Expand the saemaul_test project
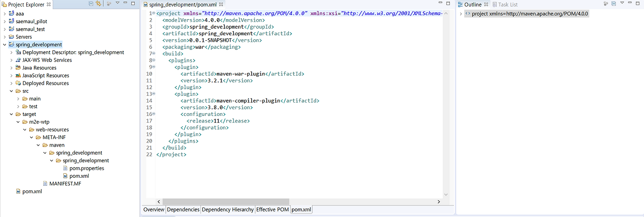Viewport: 644px width, 217px height. point(5,29)
